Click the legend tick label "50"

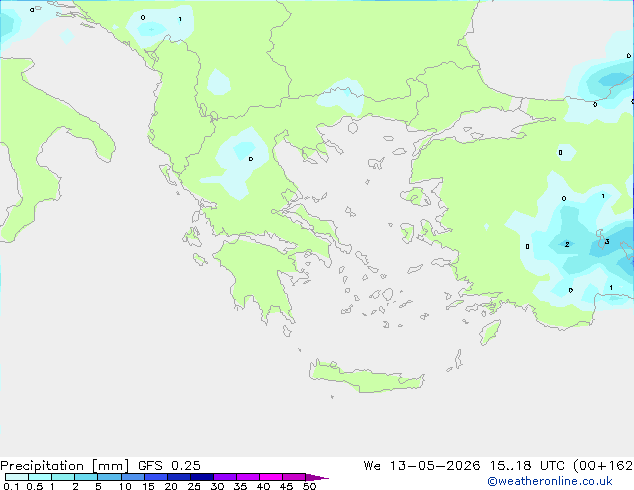click(x=309, y=486)
